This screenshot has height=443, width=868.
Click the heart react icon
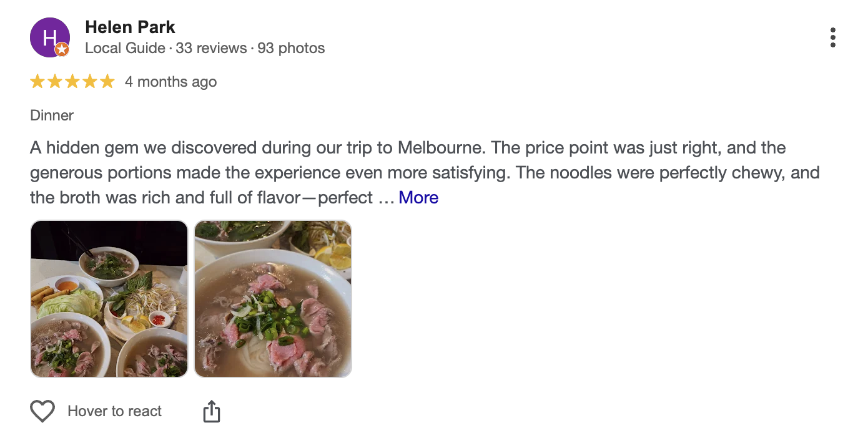click(42, 411)
